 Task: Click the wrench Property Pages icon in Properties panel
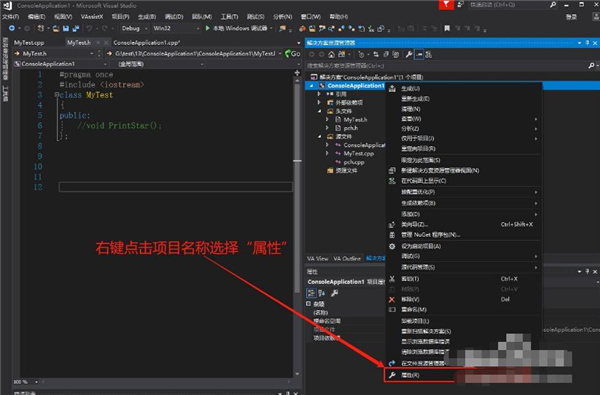(334, 293)
